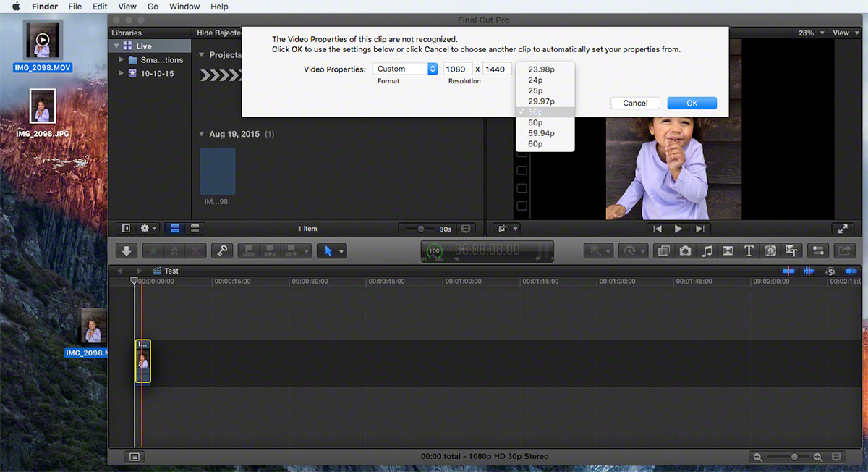Switch browser to filmstrip view

(174, 229)
